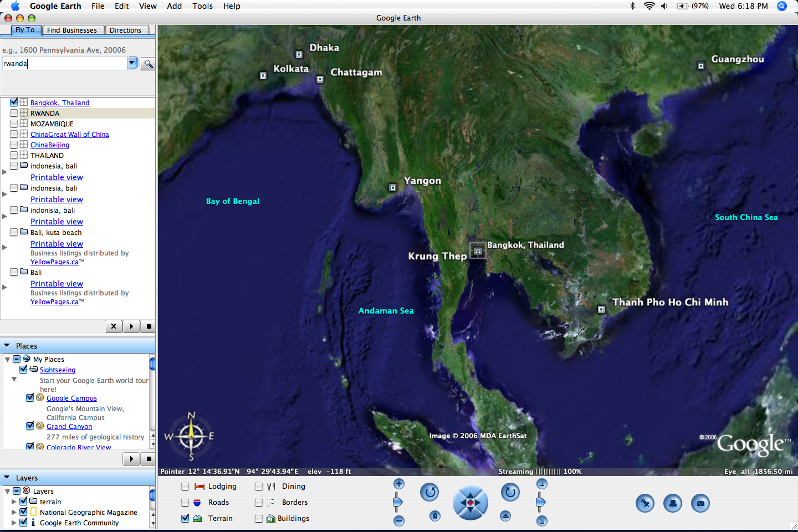Click the ChinaGreat Wall of China link

click(x=70, y=135)
